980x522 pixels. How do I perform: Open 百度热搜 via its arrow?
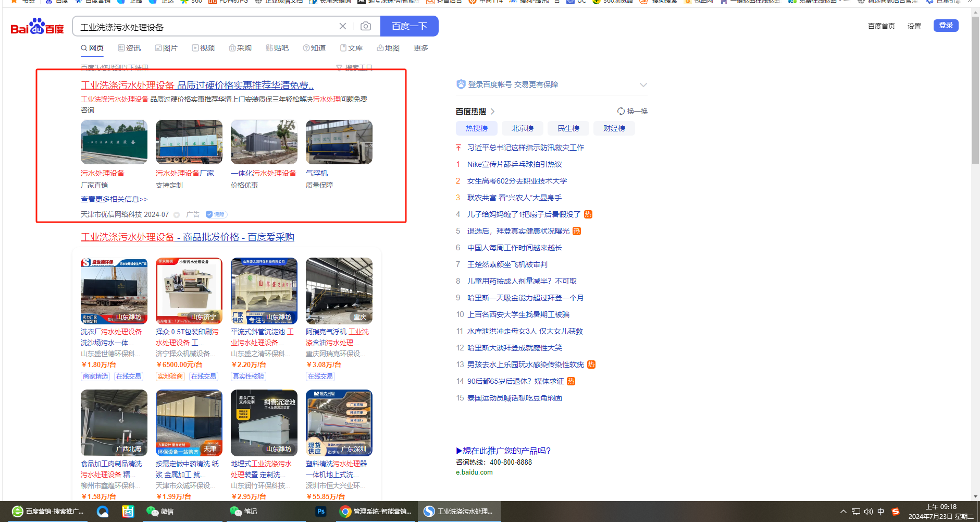(x=492, y=111)
